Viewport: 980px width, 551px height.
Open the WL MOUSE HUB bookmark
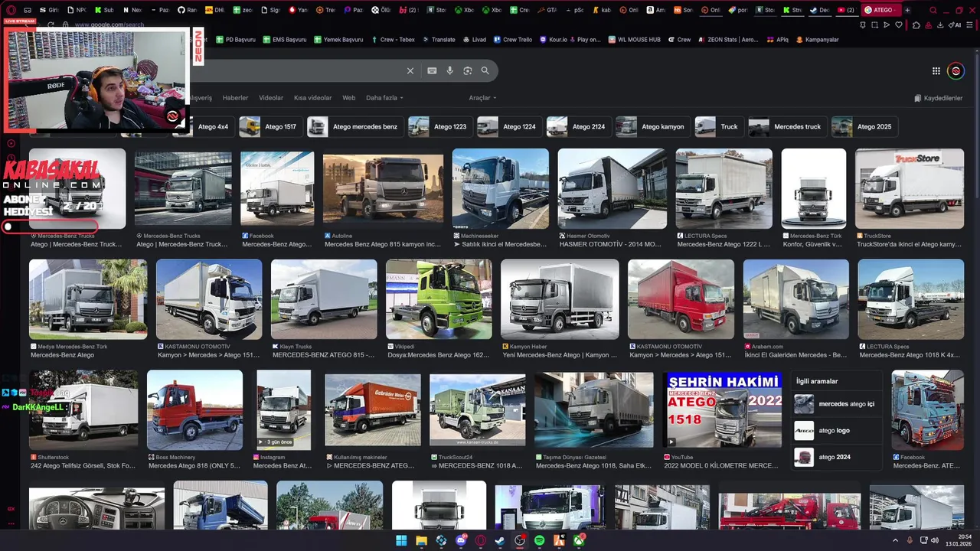[633, 40]
